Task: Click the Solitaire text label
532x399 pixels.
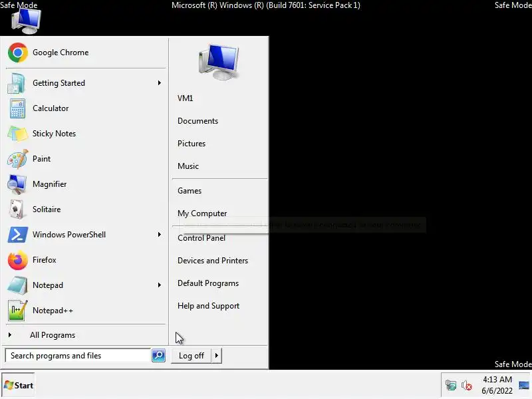Action: coord(47,209)
